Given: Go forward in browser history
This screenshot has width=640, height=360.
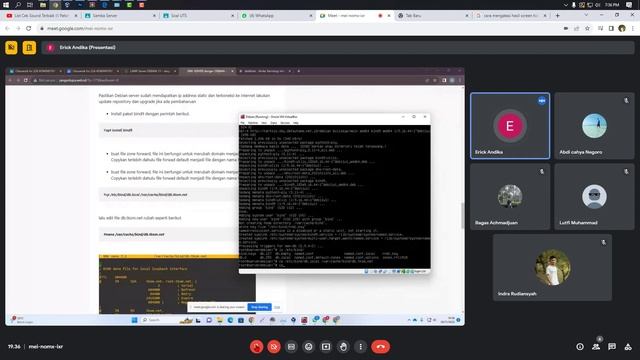Looking at the screenshot, I should click(18, 29).
